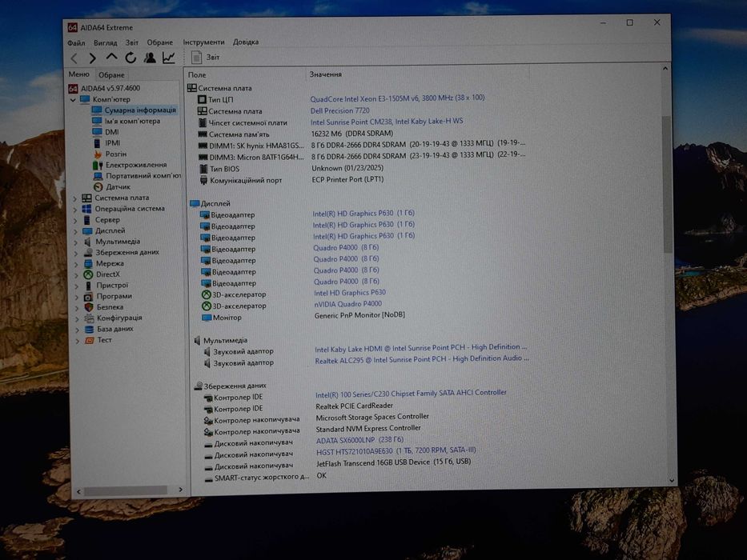Open the Звіт menu in menu bar
The height and width of the screenshot is (560, 747).
[132, 42]
